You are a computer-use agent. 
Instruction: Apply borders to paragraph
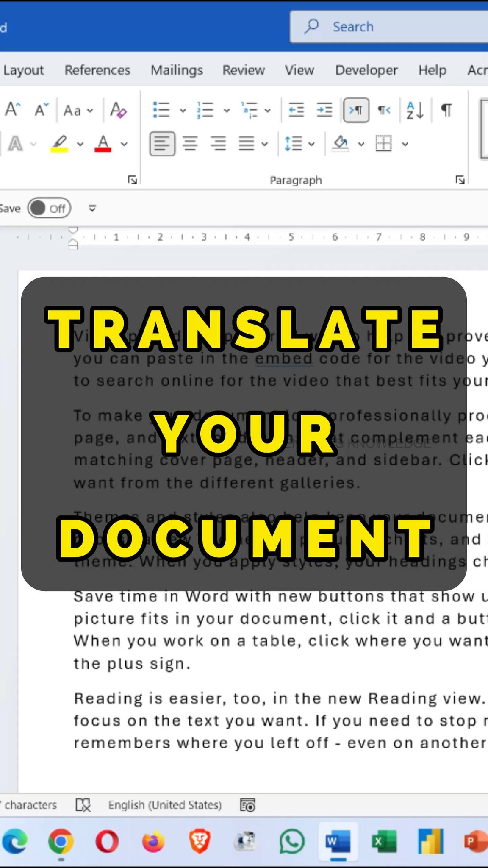coord(384,144)
